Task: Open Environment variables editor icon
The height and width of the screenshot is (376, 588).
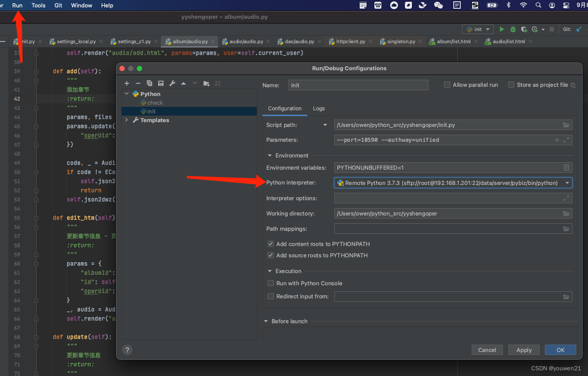Action: 566,167
